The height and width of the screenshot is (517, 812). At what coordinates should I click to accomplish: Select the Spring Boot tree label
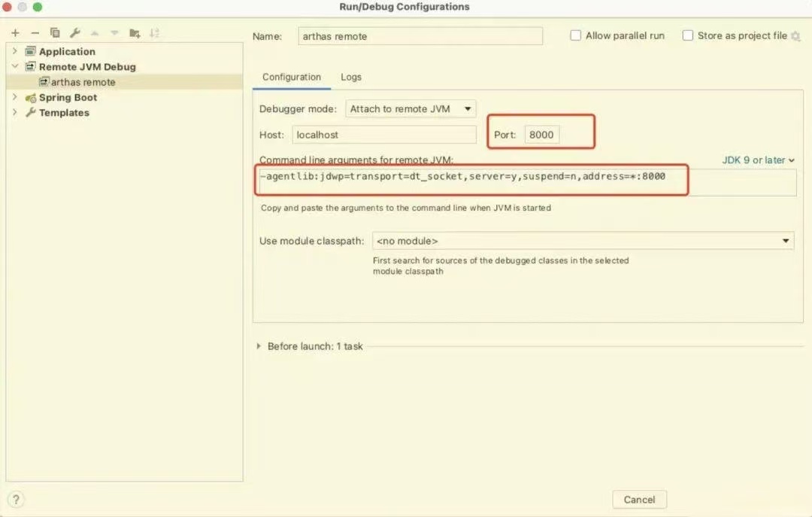[68, 98]
